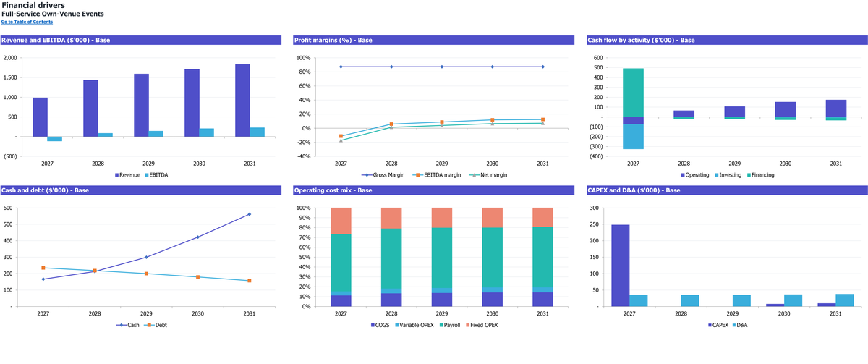Click the 600 axis label in cash and debt chart
The image size is (868, 364).
(7, 208)
